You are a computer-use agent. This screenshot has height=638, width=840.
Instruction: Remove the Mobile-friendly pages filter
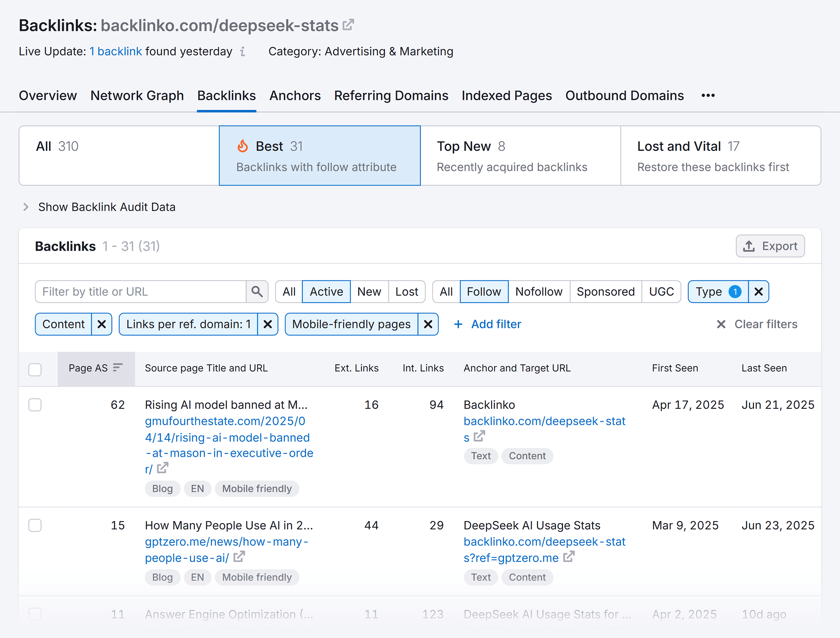[x=428, y=324]
